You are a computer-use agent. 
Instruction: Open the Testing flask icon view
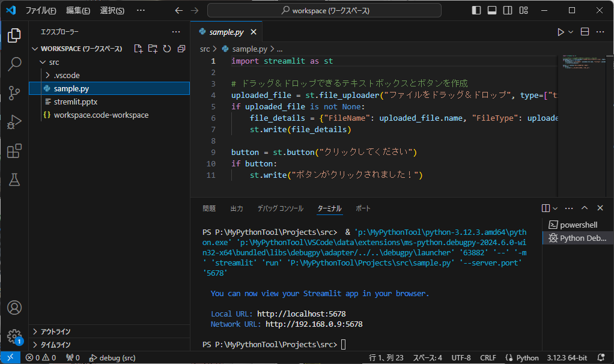(x=14, y=180)
